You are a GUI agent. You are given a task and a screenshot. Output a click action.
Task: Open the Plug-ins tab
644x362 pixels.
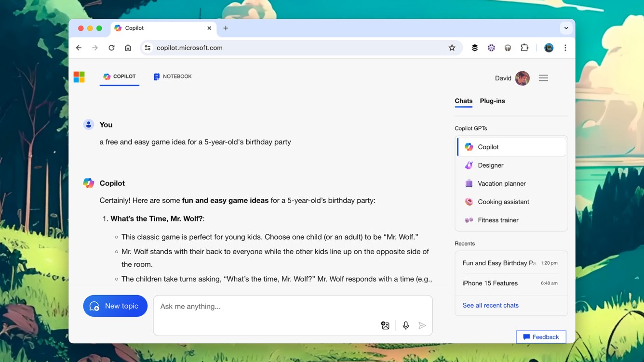pyautogui.click(x=492, y=101)
